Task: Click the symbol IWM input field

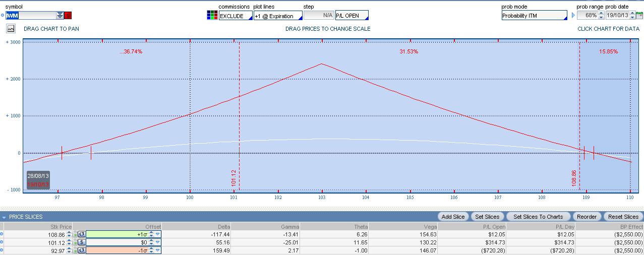Action: coord(31,16)
